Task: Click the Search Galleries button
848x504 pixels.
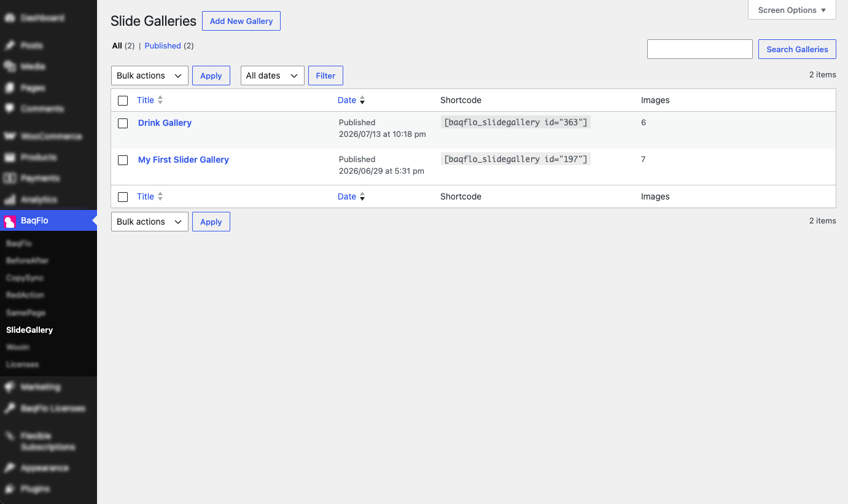Action: (797, 49)
